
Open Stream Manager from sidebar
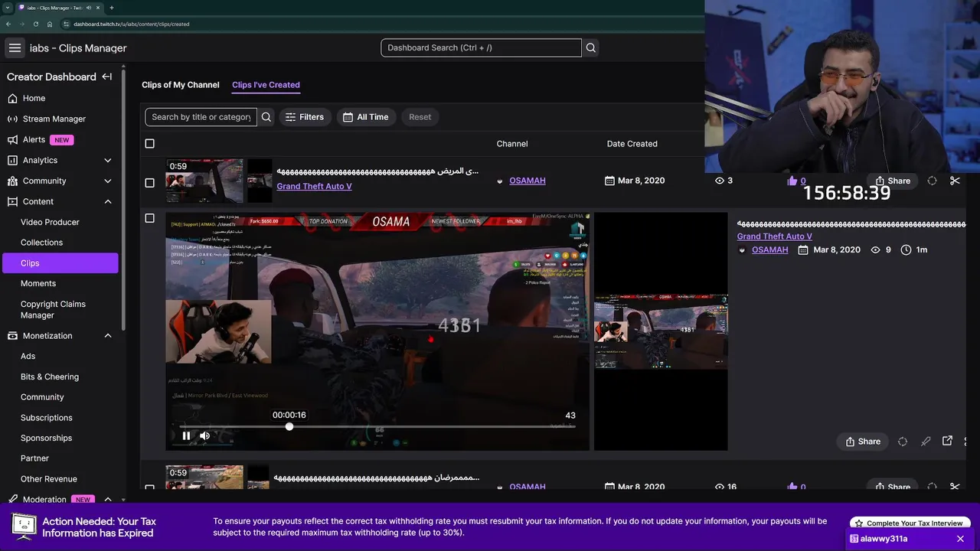click(x=54, y=119)
